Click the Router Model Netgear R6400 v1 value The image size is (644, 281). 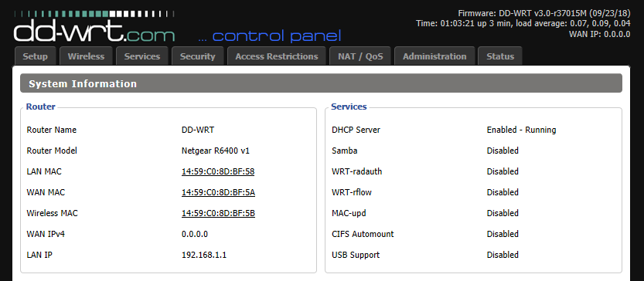tap(216, 151)
